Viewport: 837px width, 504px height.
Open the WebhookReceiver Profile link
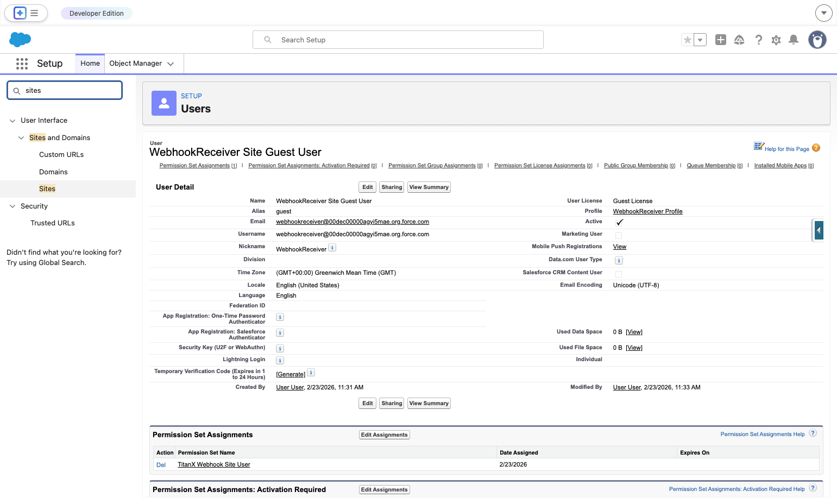coord(647,211)
